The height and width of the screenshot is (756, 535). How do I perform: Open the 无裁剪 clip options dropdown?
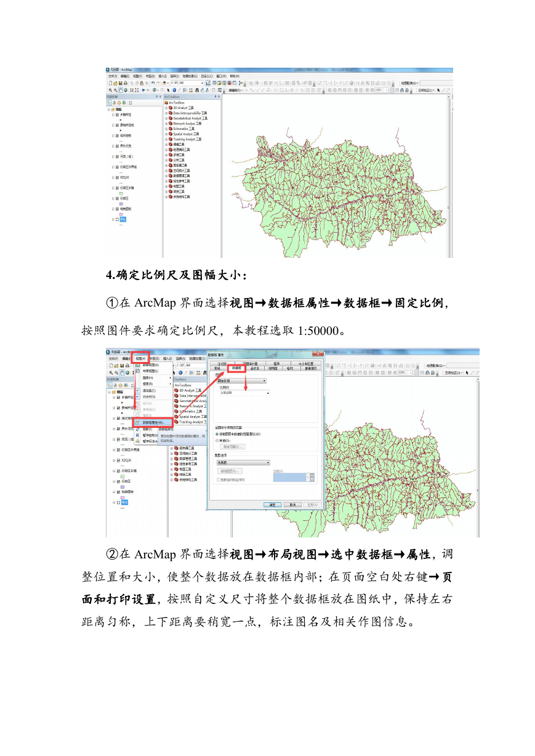[x=244, y=462]
